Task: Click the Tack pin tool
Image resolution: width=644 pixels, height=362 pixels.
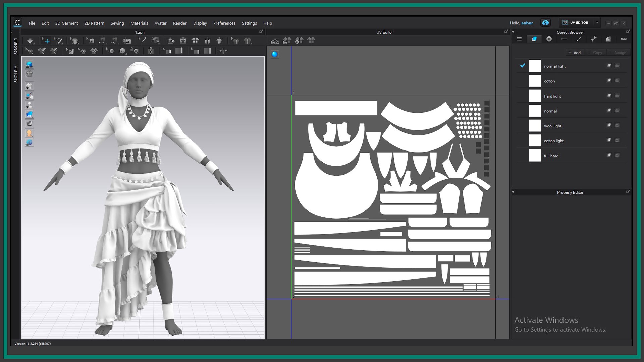Action: coord(142,41)
